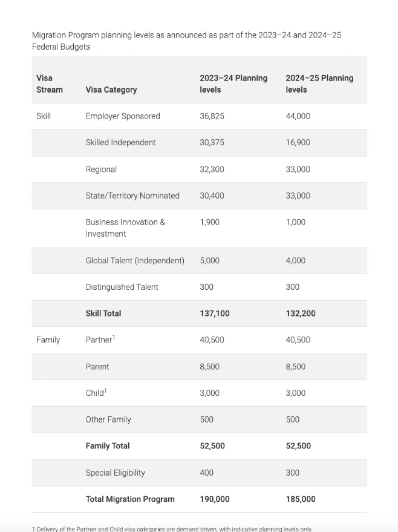
Task: Click the 185,000 total program value
Action: coord(301,499)
